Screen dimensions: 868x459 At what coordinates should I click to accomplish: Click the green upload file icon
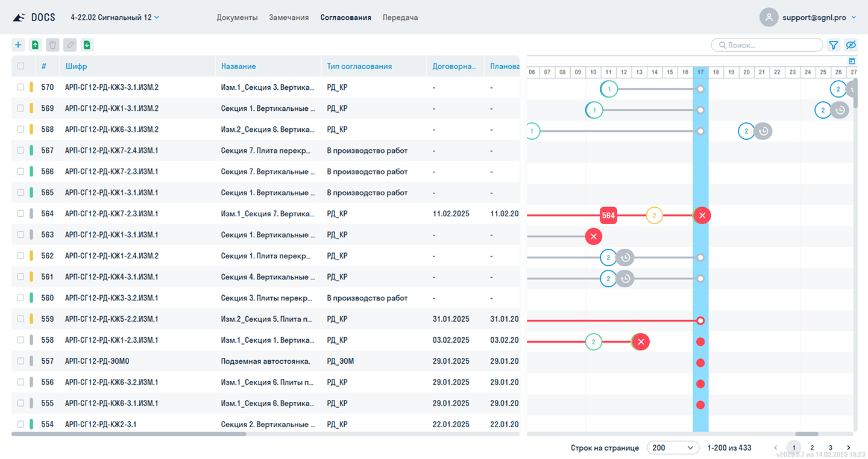36,45
